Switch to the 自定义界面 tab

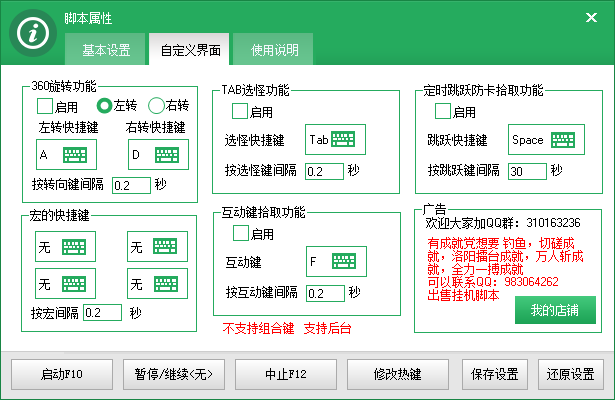[x=189, y=49]
